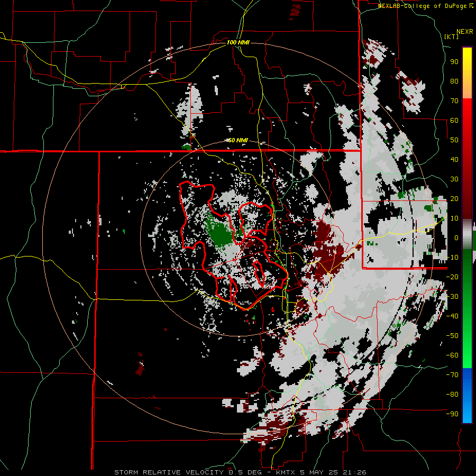
Task: Click the 90 value on velocity scale
Action: (x=454, y=62)
